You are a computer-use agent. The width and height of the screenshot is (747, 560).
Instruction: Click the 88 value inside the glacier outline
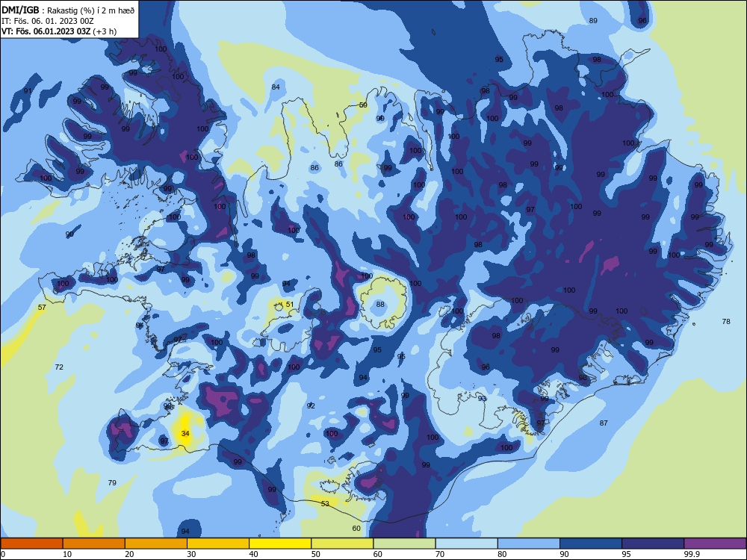380,305
